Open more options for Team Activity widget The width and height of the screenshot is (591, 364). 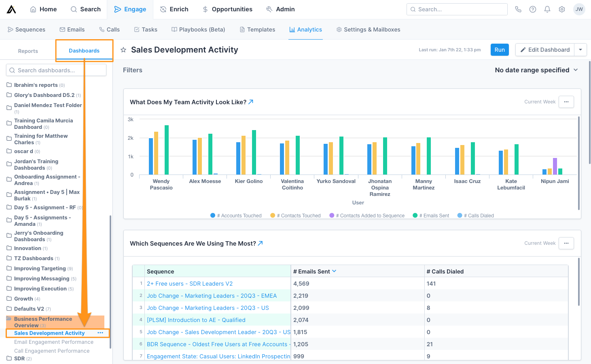click(566, 102)
